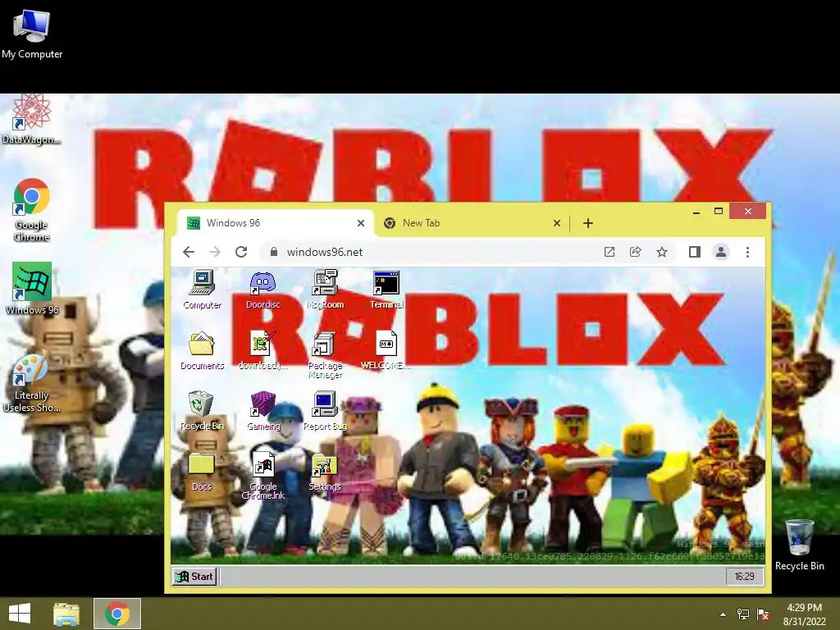Minimize the Chrome window
The height and width of the screenshot is (630, 840).
(696, 212)
